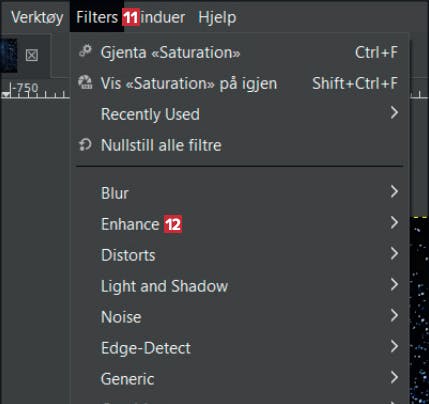Expand the Blur submenu arrow
Viewport: 429px width, 404px height.
(394, 192)
